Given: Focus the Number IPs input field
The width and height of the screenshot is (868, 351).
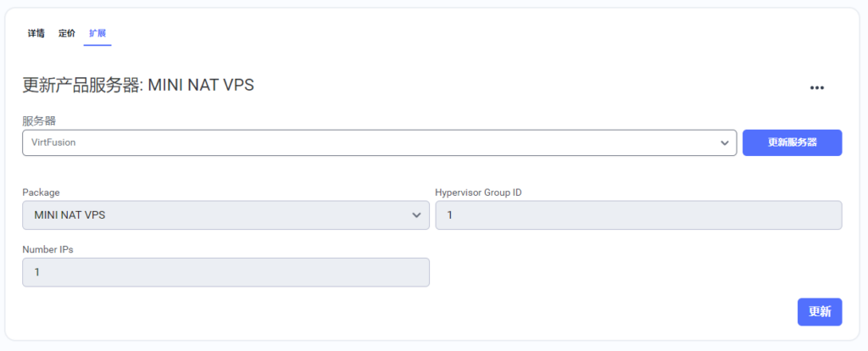Looking at the screenshot, I should click(225, 272).
